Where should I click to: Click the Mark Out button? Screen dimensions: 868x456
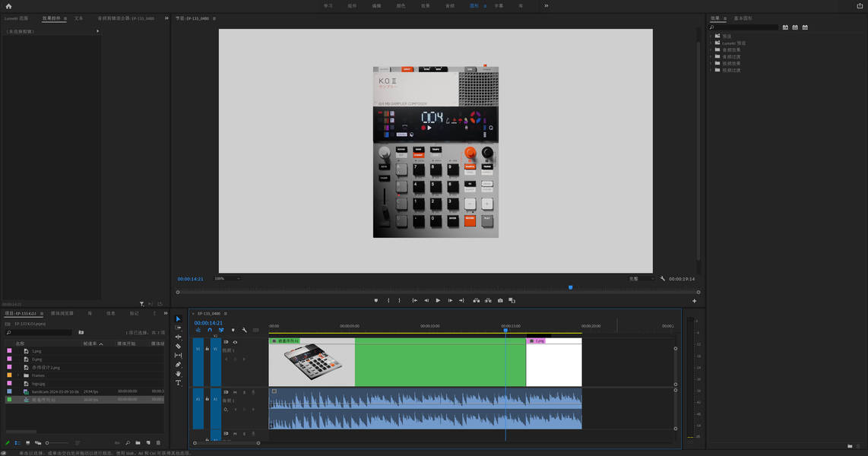(x=399, y=300)
